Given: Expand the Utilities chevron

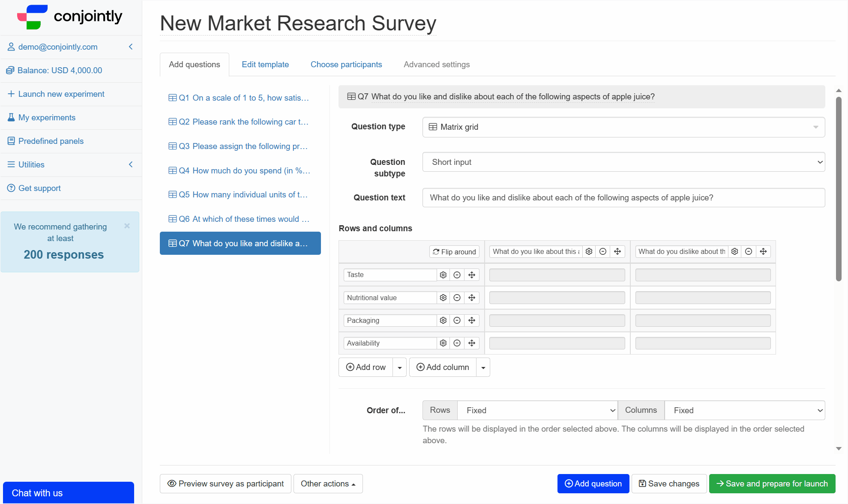Looking at the screenshot, I should click(131, 164).
